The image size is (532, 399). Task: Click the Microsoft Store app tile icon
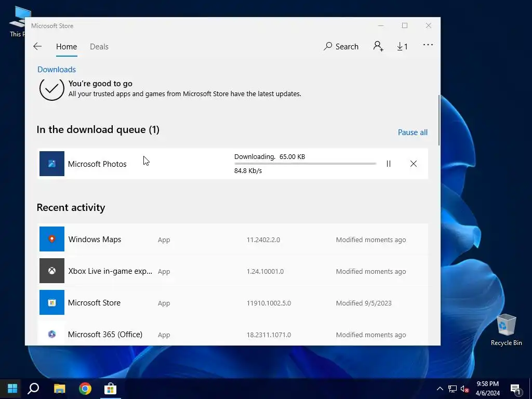[x=52, y=302]
